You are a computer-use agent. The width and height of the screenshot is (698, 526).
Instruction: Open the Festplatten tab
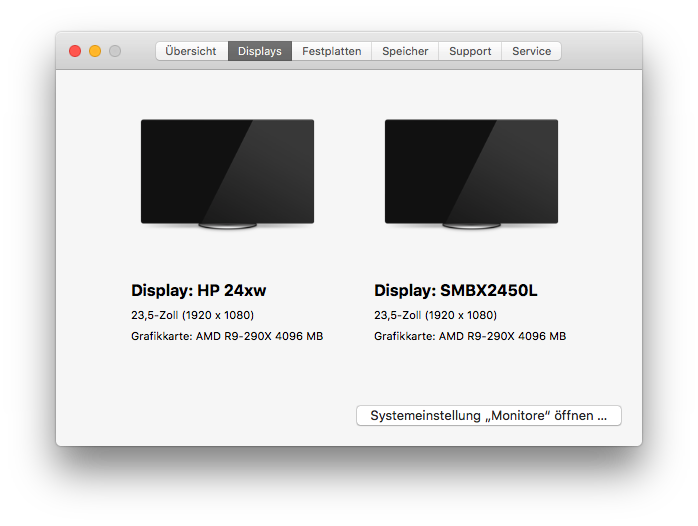coord(332,51)
